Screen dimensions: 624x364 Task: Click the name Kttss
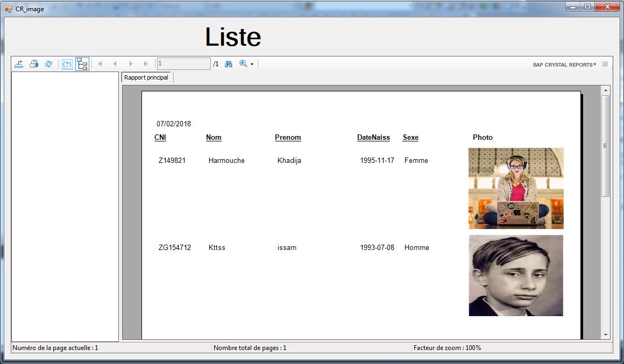217,247
